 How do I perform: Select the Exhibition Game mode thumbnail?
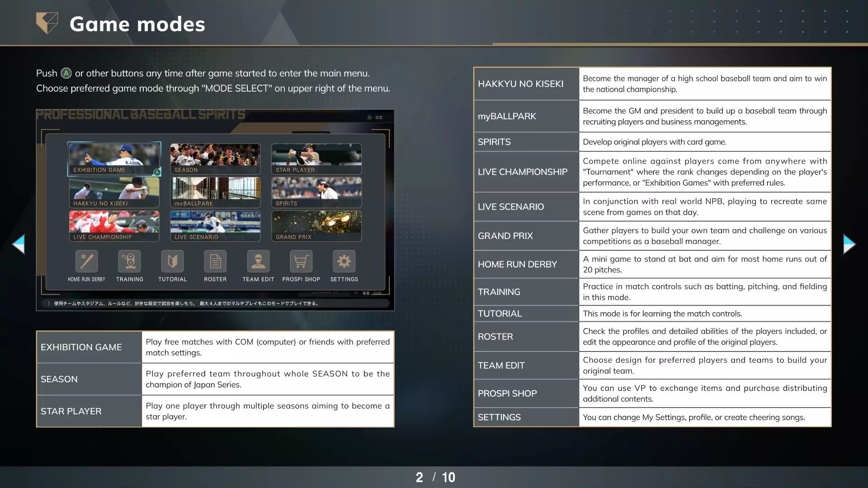coord(114,159)
